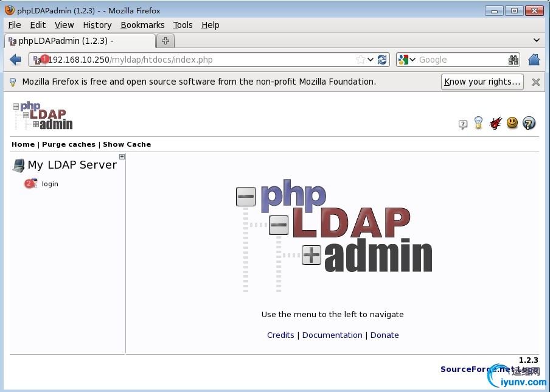550x392 pixels.
Task: Dismiss the Mozilla notification bar
Action: [535, 82]
